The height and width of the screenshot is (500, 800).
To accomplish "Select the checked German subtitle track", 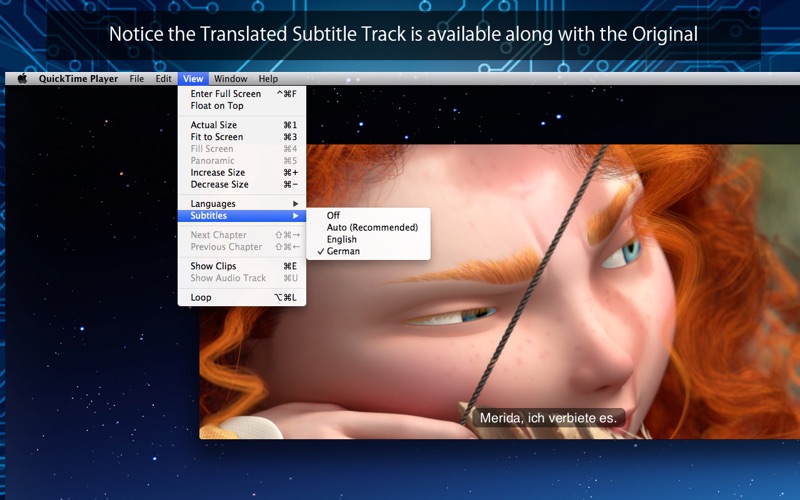I will pos(368,251).
